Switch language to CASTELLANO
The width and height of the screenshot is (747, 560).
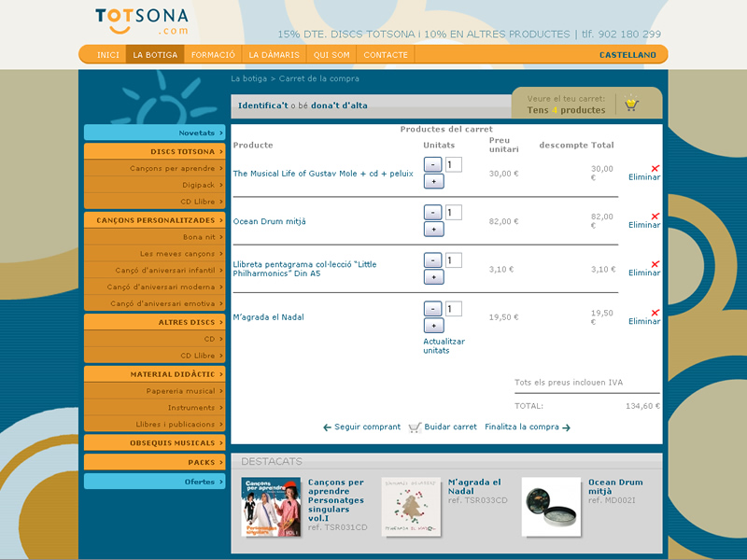tap(627, 55)
